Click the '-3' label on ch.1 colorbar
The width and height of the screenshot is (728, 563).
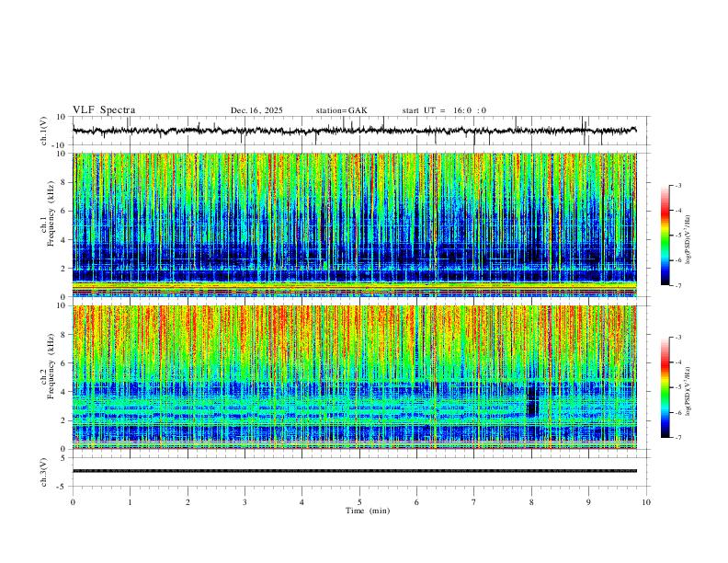click(677, 185)
